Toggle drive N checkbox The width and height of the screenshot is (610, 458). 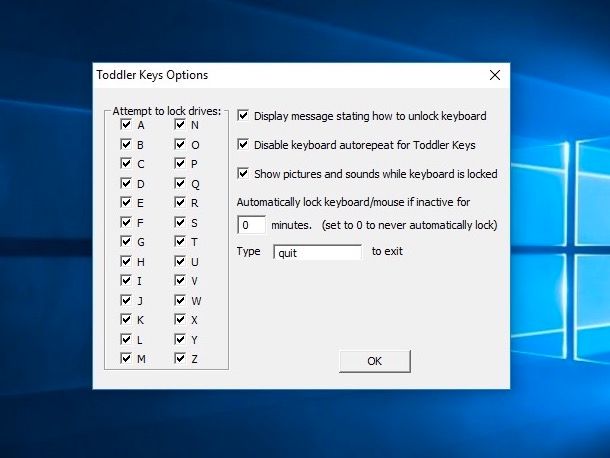coord(180,125)
